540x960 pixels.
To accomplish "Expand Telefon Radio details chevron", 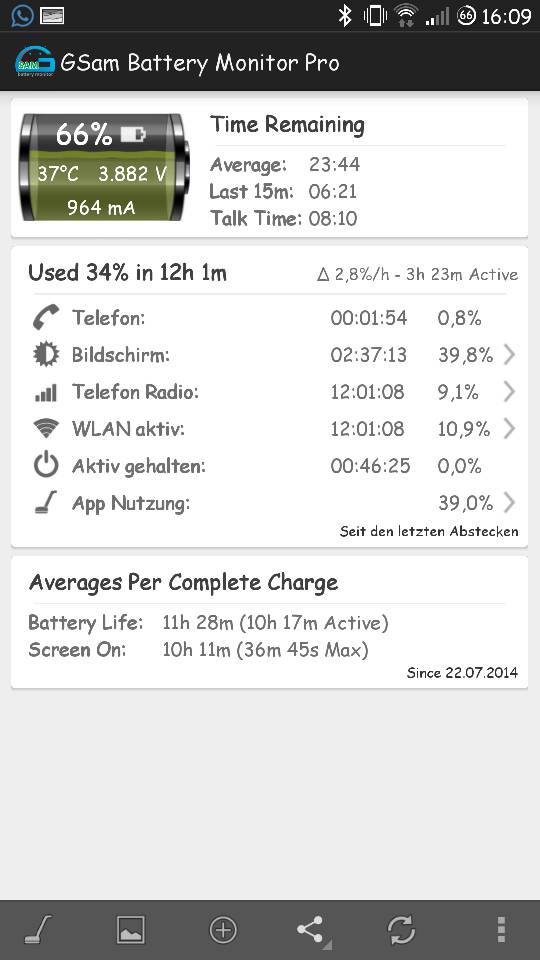I will click(509, 392).
